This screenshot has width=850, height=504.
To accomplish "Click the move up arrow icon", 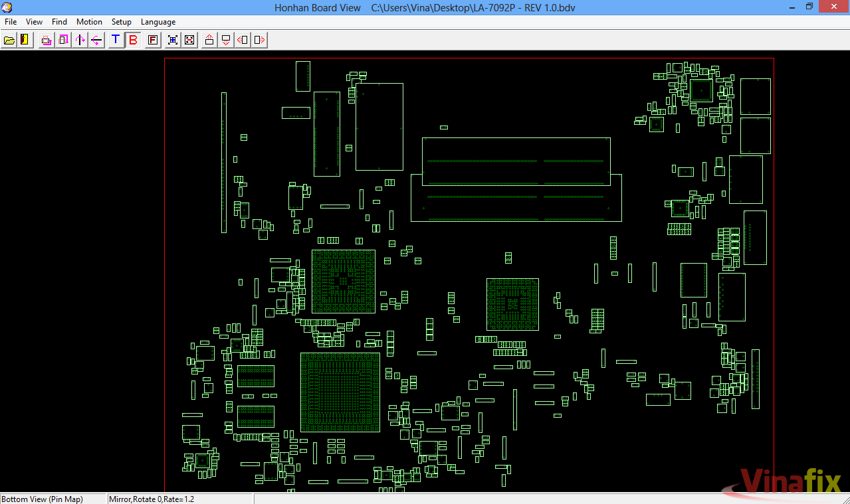I will (209, 40).
